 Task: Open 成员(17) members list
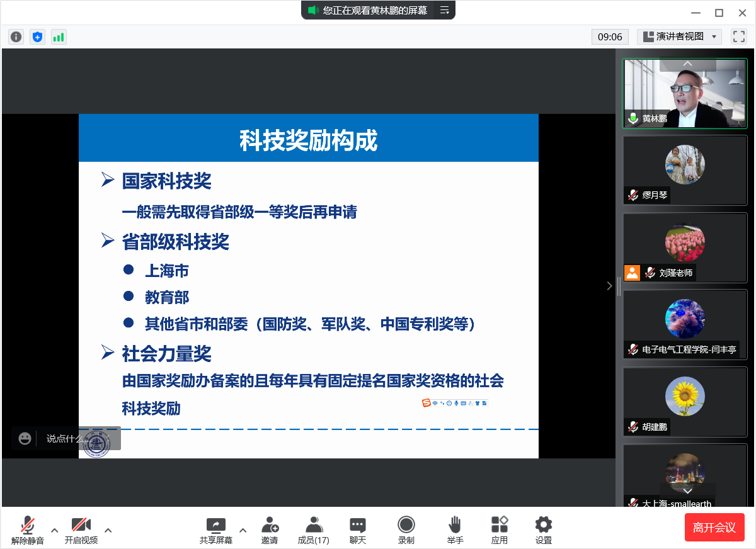[x=313, y=530]
